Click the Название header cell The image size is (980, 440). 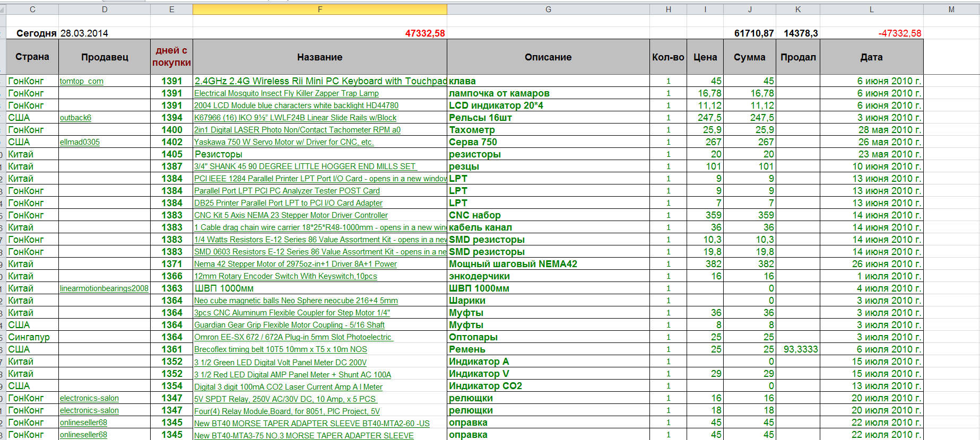[x=320, y=57]
